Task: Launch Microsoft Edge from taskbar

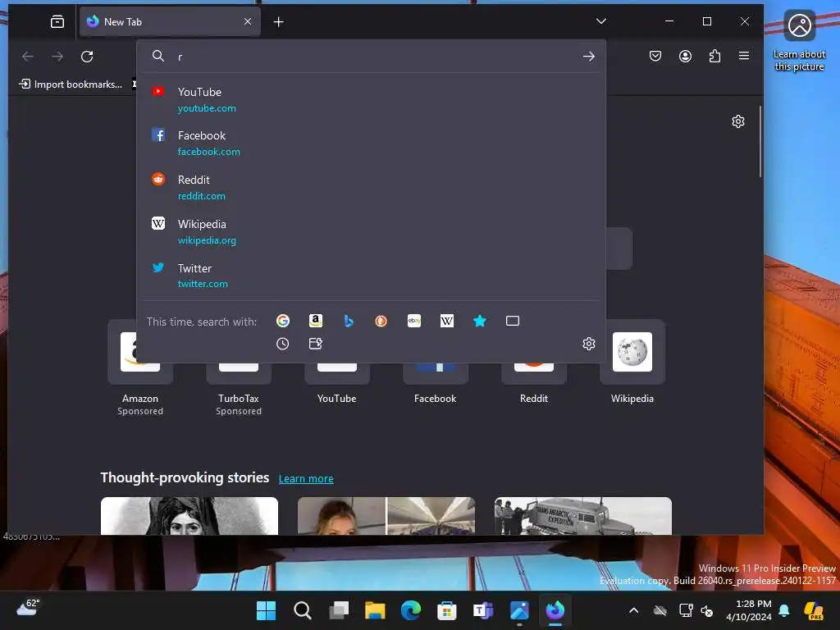Action: tap(411, 610)
